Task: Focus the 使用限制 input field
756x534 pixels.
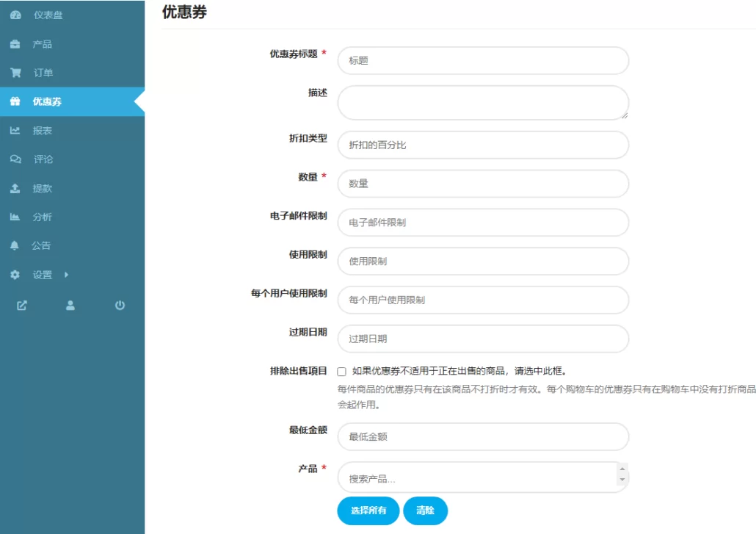Action: coord(483,261)
